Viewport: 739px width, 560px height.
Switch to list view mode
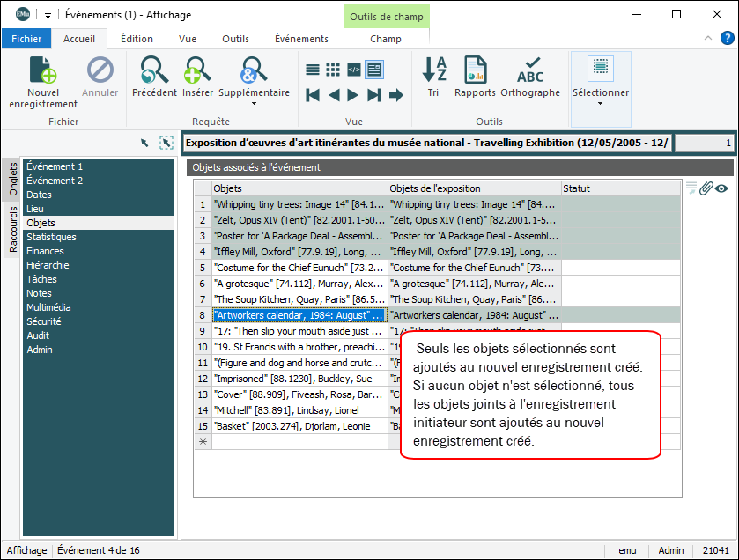(313, 70)
